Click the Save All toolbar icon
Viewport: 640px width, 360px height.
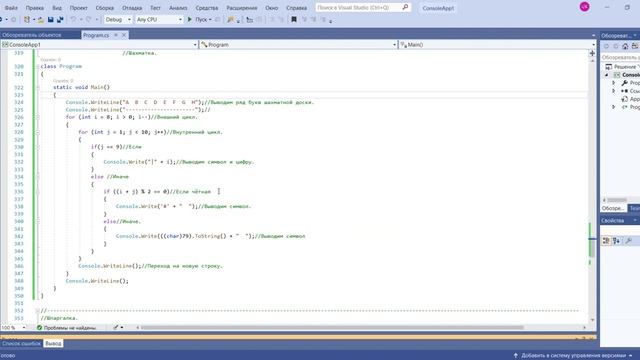point(60,20)
